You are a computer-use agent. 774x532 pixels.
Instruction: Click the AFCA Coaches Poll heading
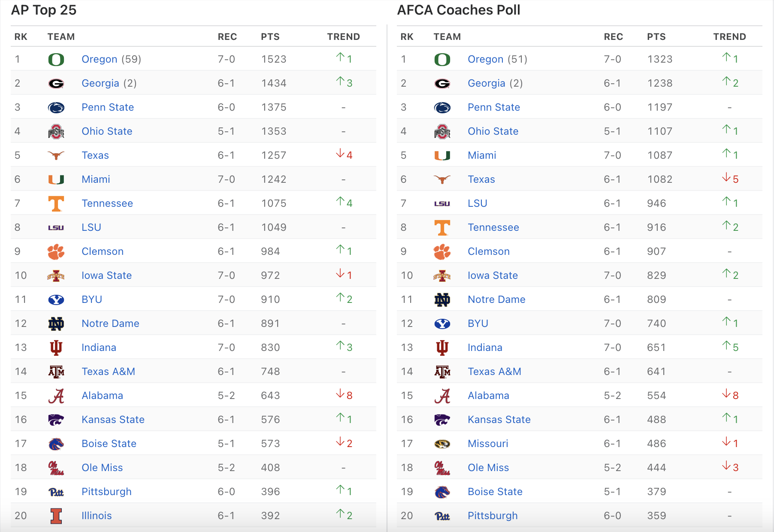[459, 10]
